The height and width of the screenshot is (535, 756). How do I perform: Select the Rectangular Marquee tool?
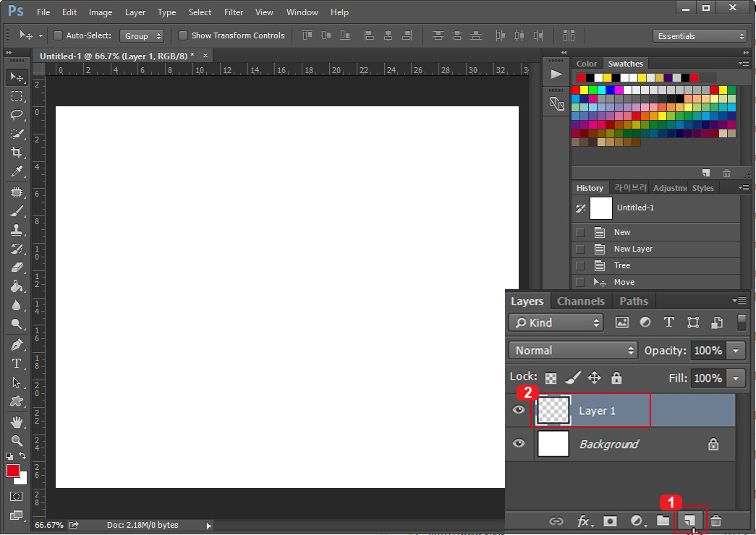(17, 96)
